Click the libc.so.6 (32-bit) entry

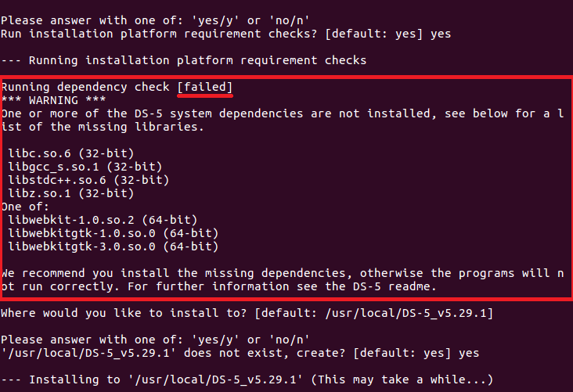click(60, 153)
